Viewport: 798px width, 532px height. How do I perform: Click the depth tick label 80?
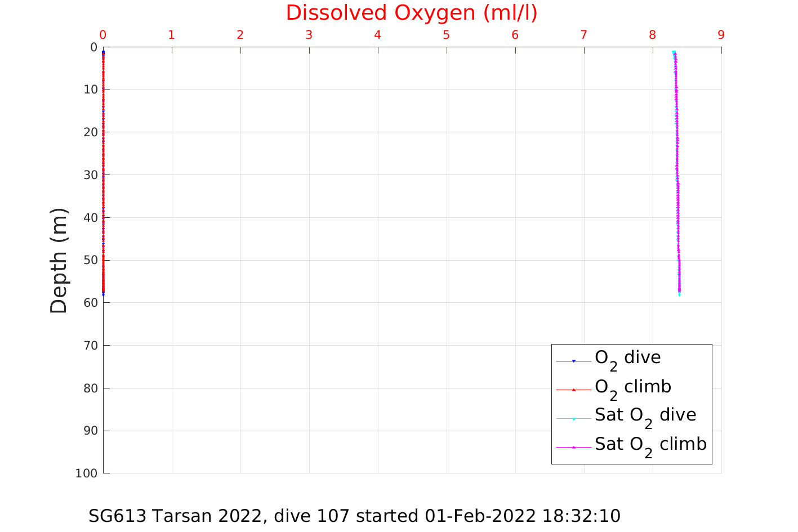pos(90,388)
